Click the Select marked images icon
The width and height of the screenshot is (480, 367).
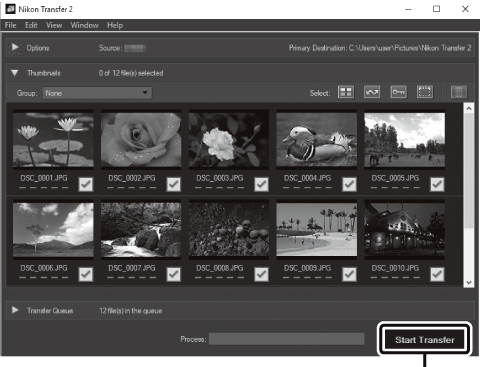(x=372, y=92)
